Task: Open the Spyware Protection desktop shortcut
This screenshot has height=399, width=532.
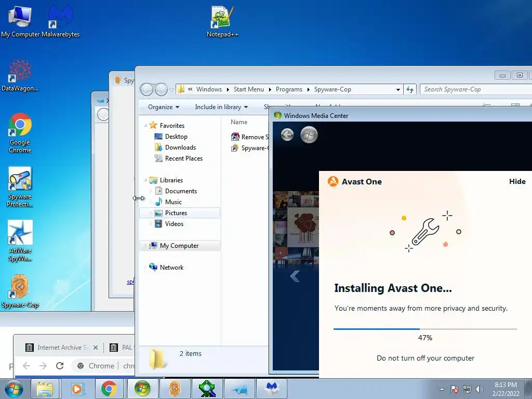Action: [x=20, y=187]
